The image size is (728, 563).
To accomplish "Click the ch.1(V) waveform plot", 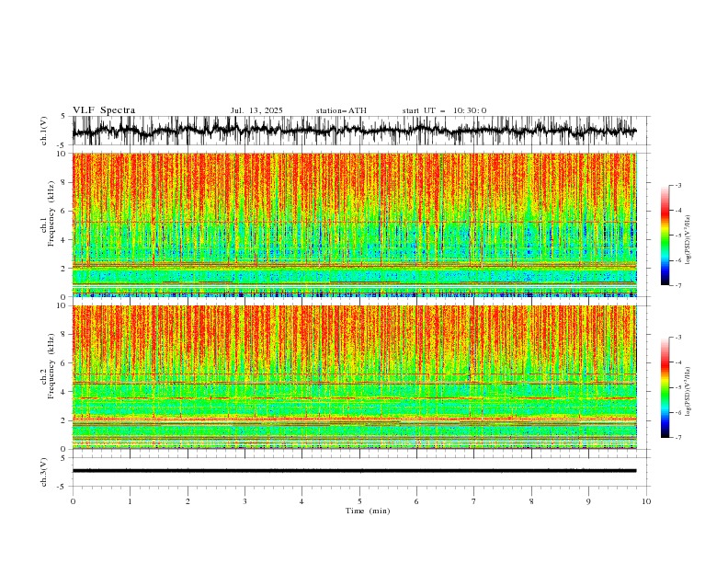I will point(361,131).
